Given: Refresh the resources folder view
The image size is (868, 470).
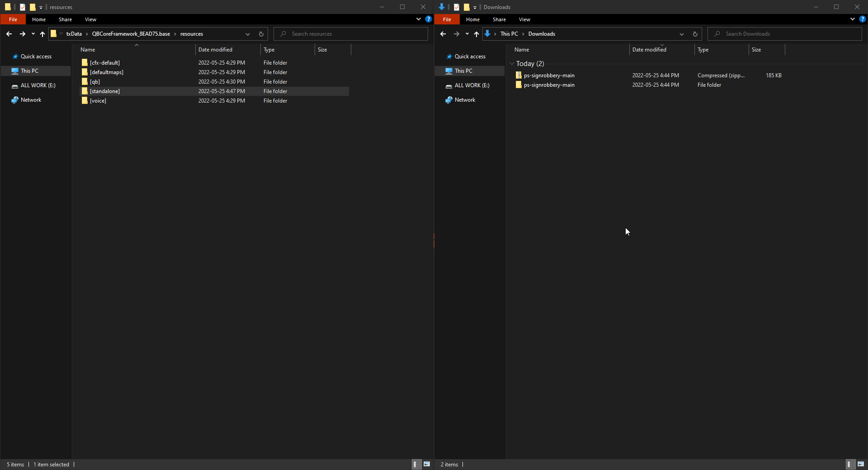Looking at the screenshot, I should coord(261,34).
